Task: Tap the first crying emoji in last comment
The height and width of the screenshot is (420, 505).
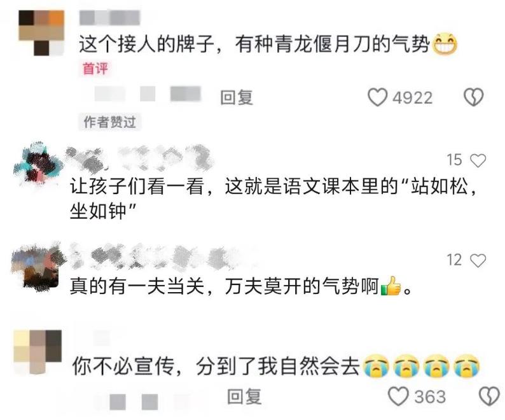Action: point(375,366)
